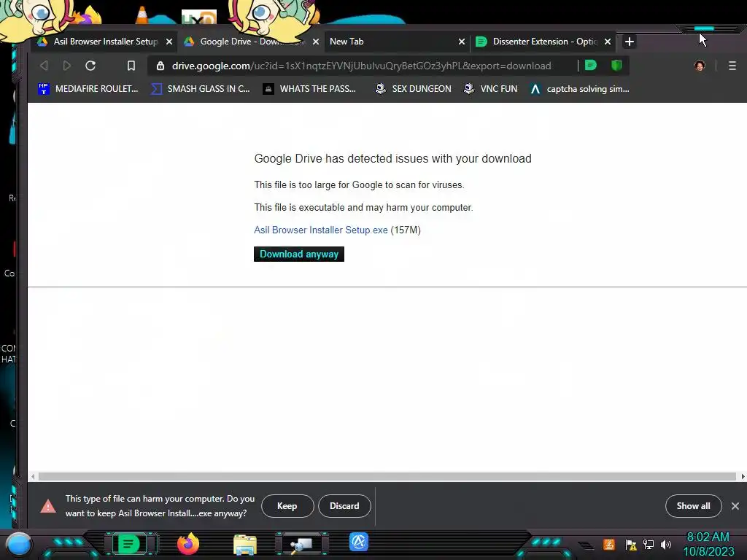Open the Dissenter comment icon in the address bar

tap(591, 65)
